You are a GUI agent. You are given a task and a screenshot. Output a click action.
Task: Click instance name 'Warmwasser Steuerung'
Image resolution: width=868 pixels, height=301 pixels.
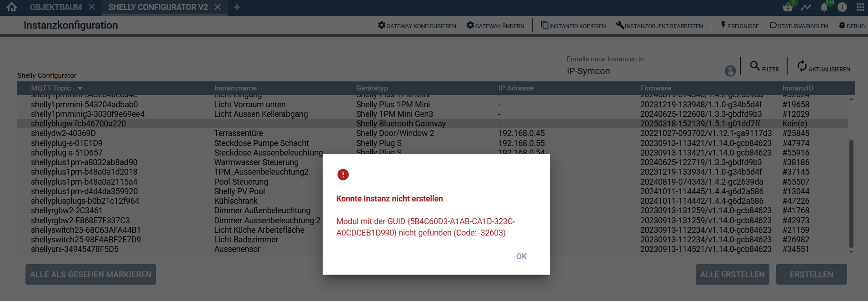click(256, 162)
